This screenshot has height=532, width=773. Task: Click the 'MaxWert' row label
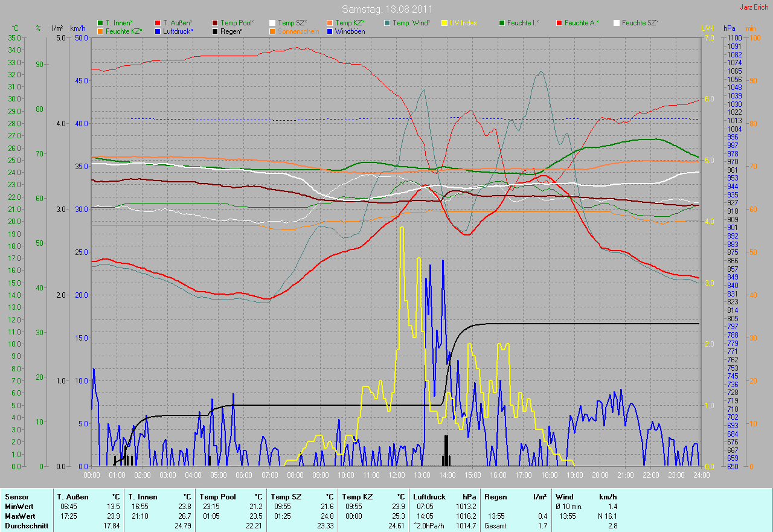tap(20, 516)
